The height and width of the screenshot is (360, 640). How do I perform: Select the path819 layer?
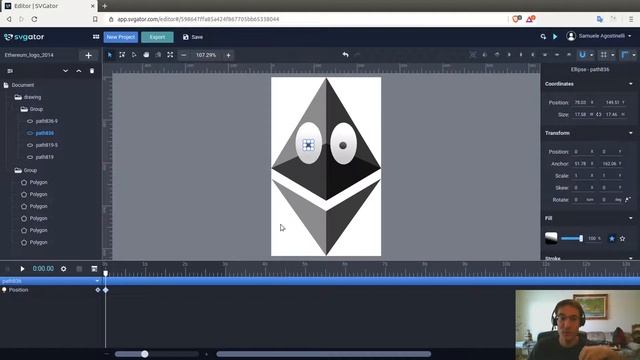[x=44, y=157]
